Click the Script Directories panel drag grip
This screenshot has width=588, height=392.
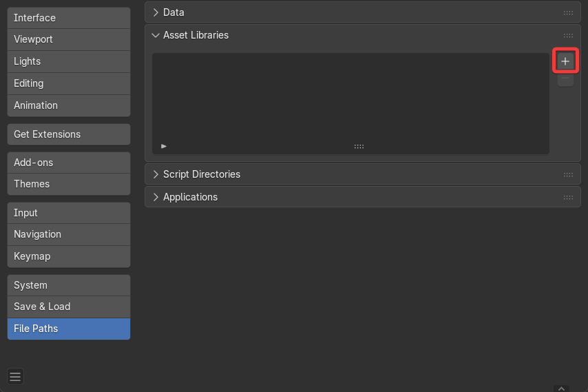[x=568, y=174]
